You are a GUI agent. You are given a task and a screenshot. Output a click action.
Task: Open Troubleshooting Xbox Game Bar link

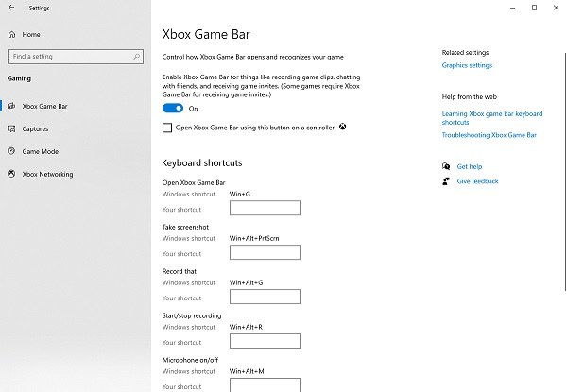(x=489, y=135)
